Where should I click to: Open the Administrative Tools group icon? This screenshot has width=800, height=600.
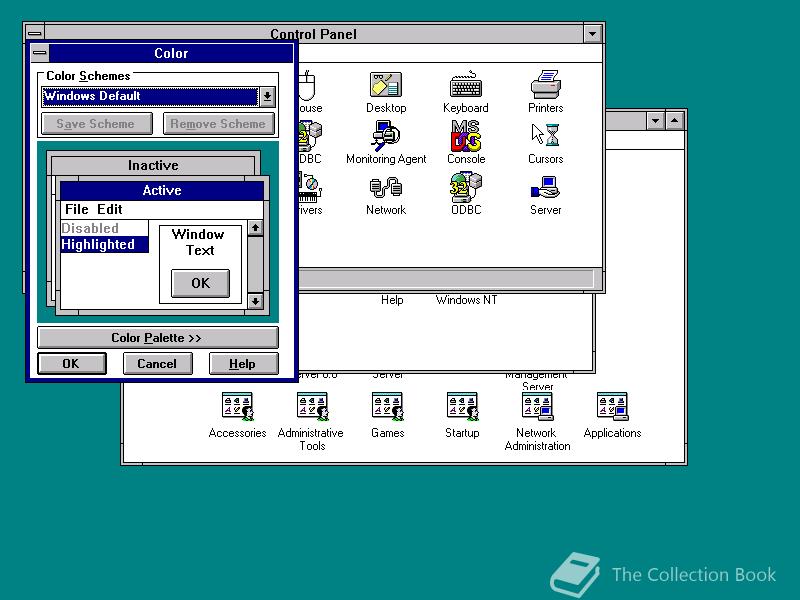[311, 421]
